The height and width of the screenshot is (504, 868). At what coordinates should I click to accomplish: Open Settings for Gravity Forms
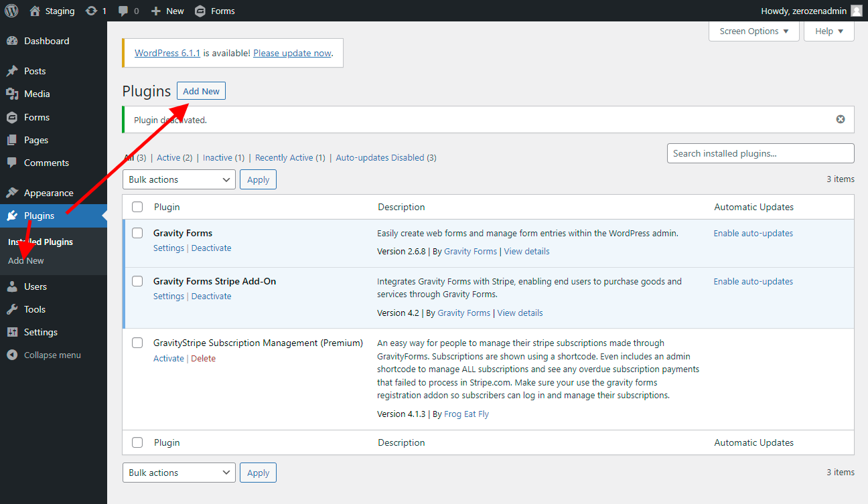pos(169,248)
